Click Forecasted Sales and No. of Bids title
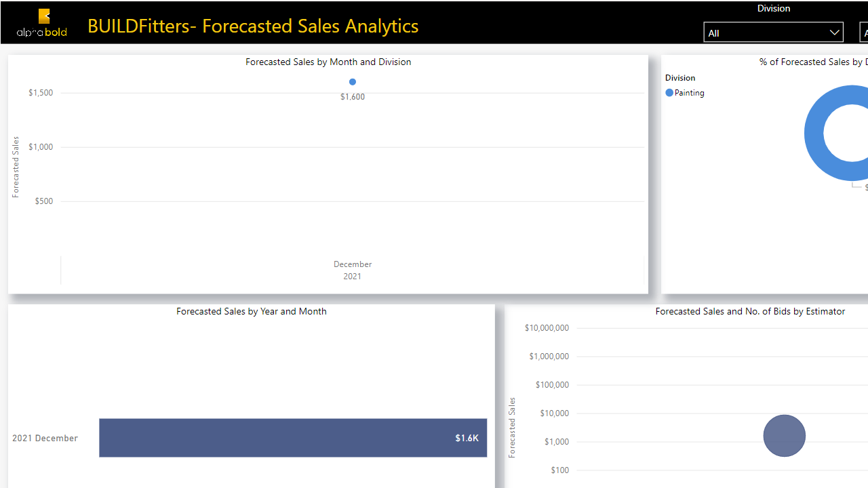Viewport: 868px width, 488px height. pos(750,311)
